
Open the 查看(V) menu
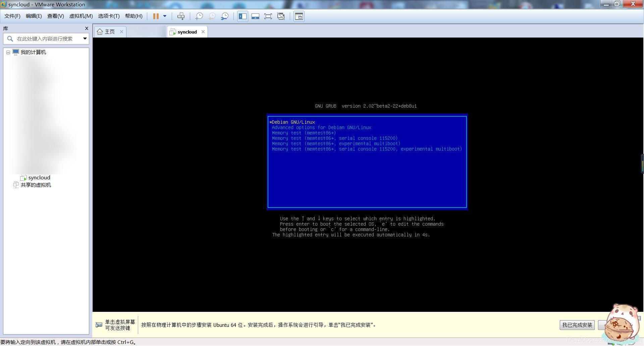(55, 16)
